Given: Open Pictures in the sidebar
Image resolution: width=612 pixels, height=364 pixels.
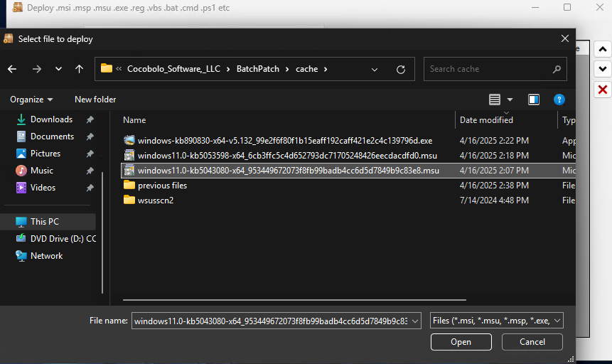Looking at the screenshot, I should coord(45,154).
